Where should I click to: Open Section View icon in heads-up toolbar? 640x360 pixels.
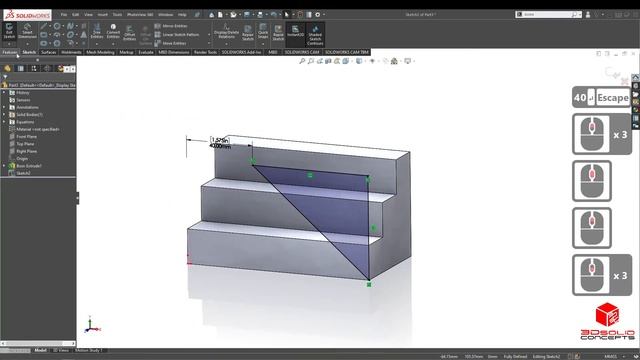pos(328,61)
